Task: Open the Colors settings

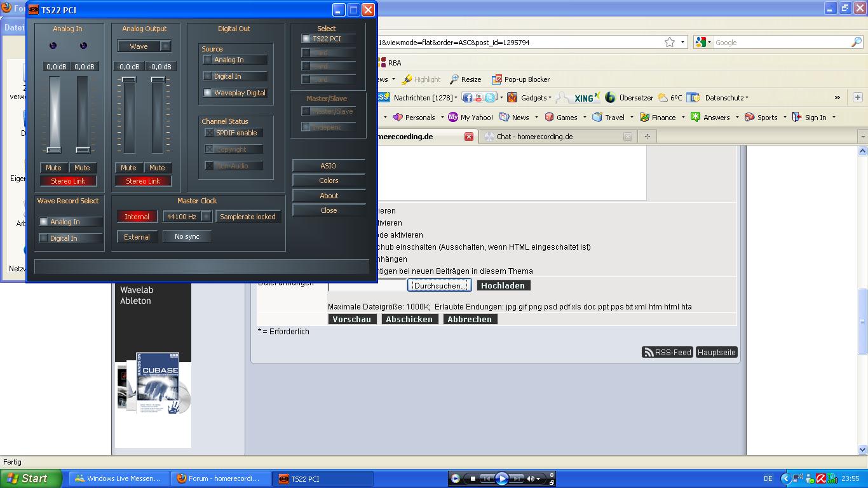Action: 329,180
